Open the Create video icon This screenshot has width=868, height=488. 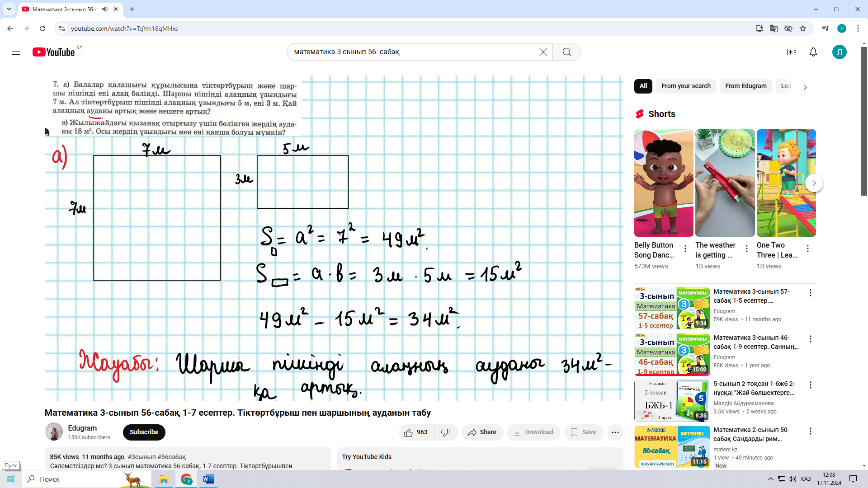coord(791,52)
